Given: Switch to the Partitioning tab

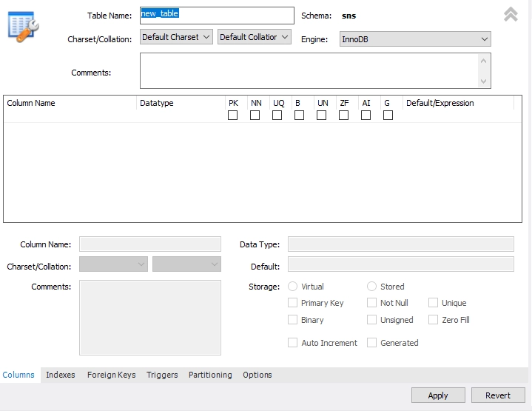Looking at the screenshot, I should click(210, 375).
